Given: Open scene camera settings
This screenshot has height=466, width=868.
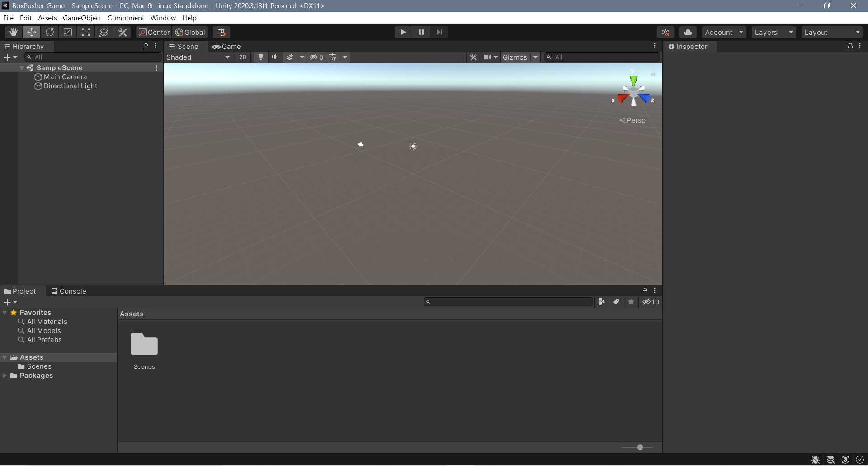Looking at the screenshot, I should (x=491, y=57).
